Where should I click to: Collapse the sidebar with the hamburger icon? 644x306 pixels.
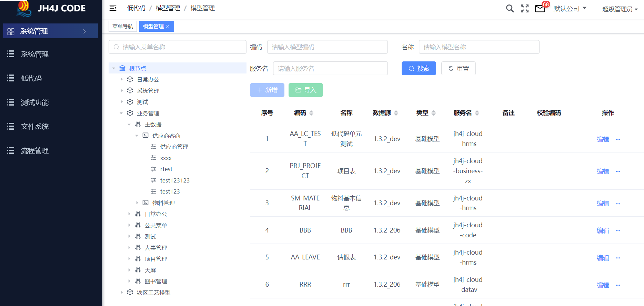point(113,8)
